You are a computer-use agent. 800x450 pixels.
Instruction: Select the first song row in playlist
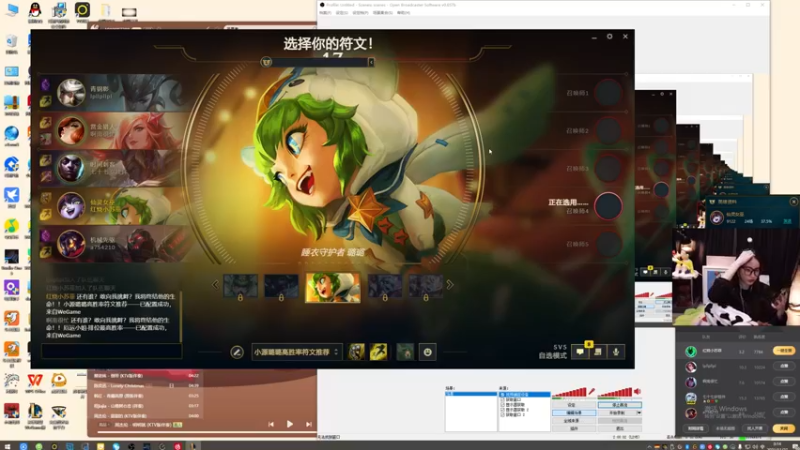[x=146, y=376]
